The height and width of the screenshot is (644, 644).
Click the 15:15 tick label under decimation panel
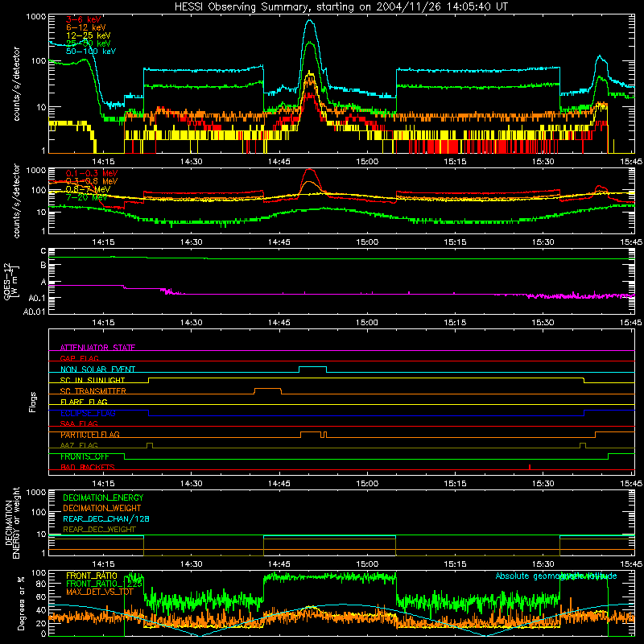coord(455,564)
